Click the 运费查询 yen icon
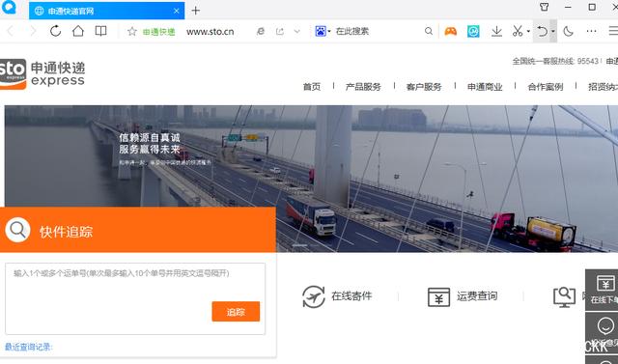618x364 pixels. coord(438,297)
